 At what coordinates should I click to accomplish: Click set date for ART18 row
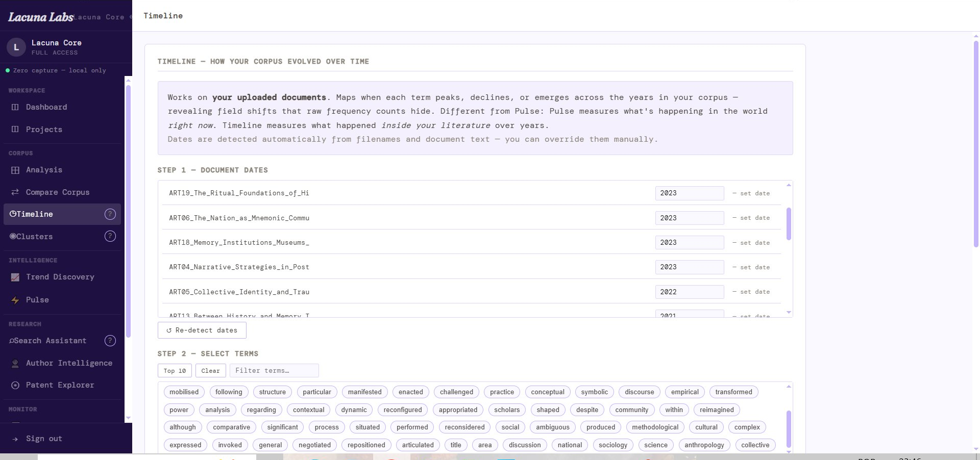[751, 243]
